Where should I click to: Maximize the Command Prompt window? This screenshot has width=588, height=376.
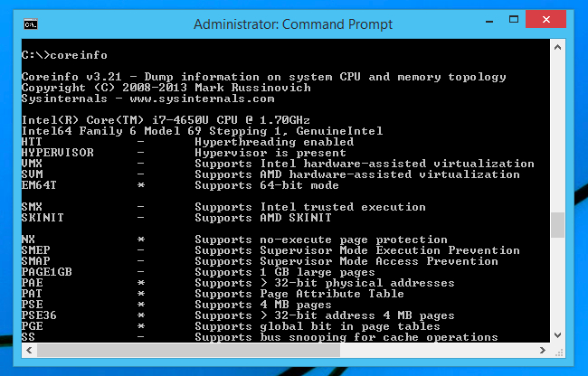point(514,20)
